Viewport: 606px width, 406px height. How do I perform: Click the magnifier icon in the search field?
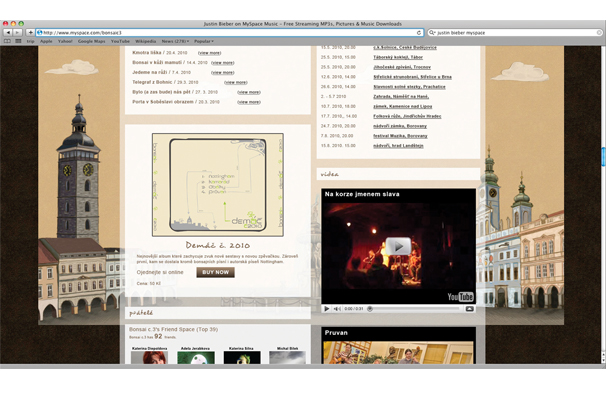(x=432, y=32)
